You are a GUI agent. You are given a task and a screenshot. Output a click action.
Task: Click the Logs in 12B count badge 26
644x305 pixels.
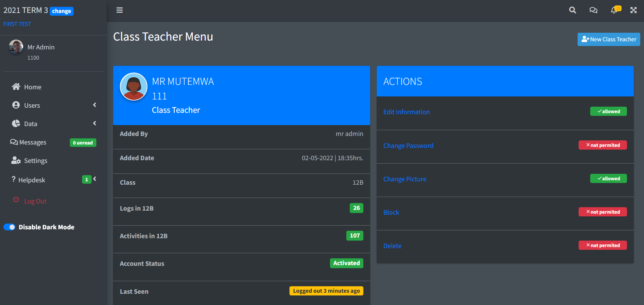point(356,208)
